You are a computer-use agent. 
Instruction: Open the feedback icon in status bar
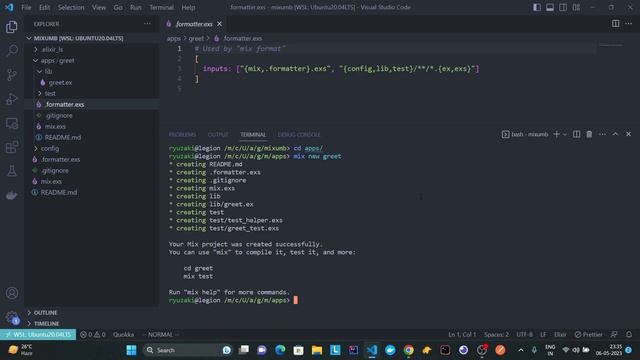[614, 335]
